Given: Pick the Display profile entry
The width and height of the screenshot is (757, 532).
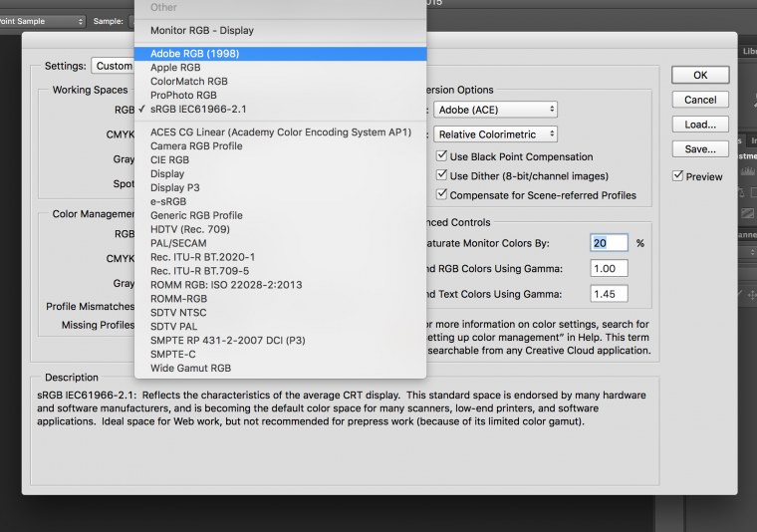Looking at the screenshot, I should (x=281, y=173).
